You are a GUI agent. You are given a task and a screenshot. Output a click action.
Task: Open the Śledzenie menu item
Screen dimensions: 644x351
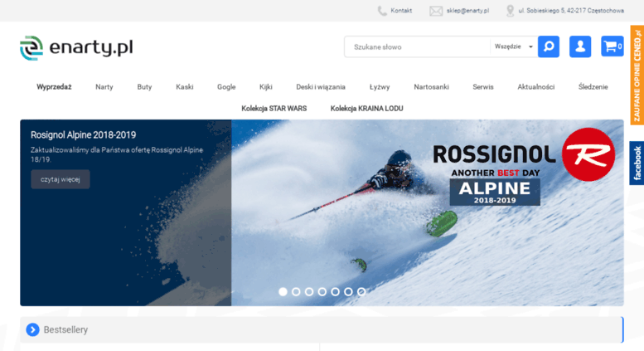tap(593, 87)
